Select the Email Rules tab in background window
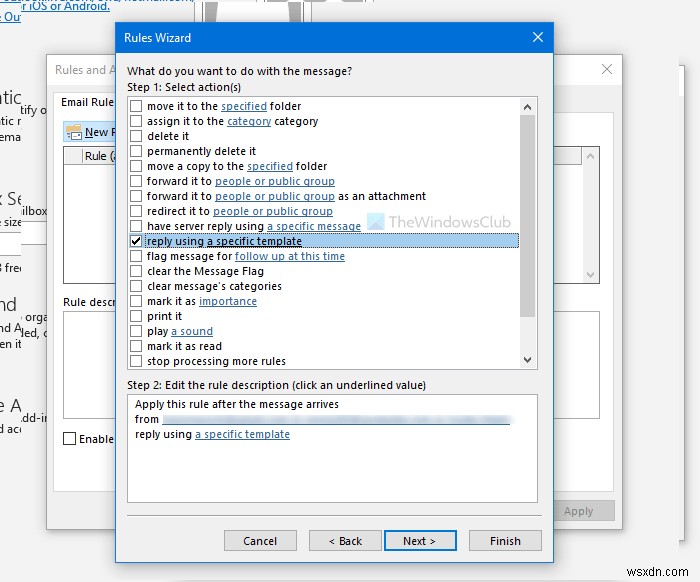The image size is (700, 582). click(87, 102)
